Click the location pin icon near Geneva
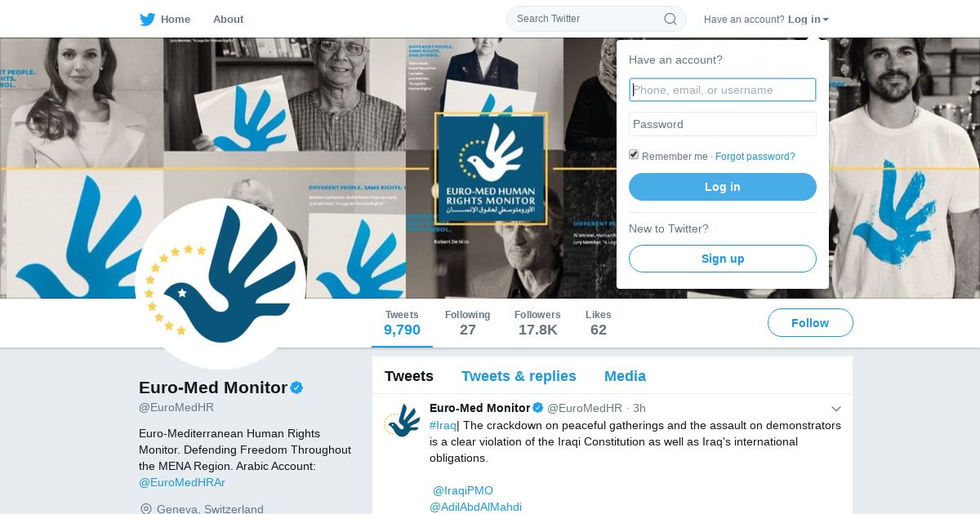The image size is (980, 514). point(146,509)
